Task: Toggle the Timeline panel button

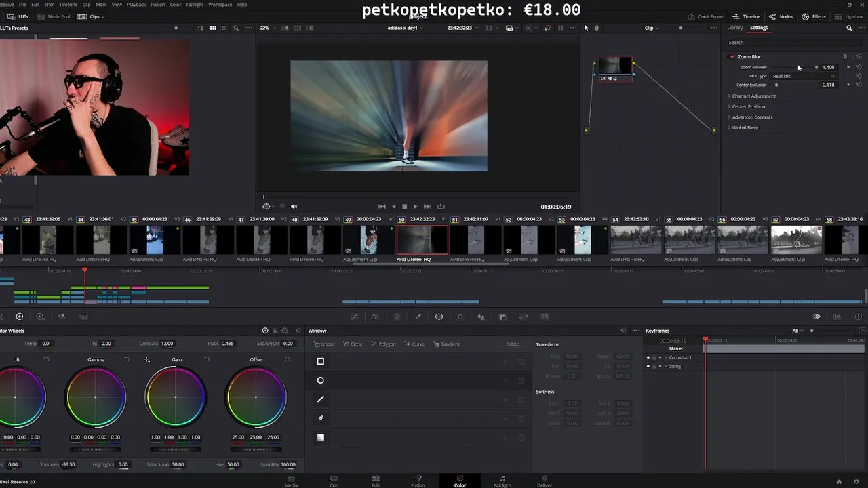Action: click(746, 16)
